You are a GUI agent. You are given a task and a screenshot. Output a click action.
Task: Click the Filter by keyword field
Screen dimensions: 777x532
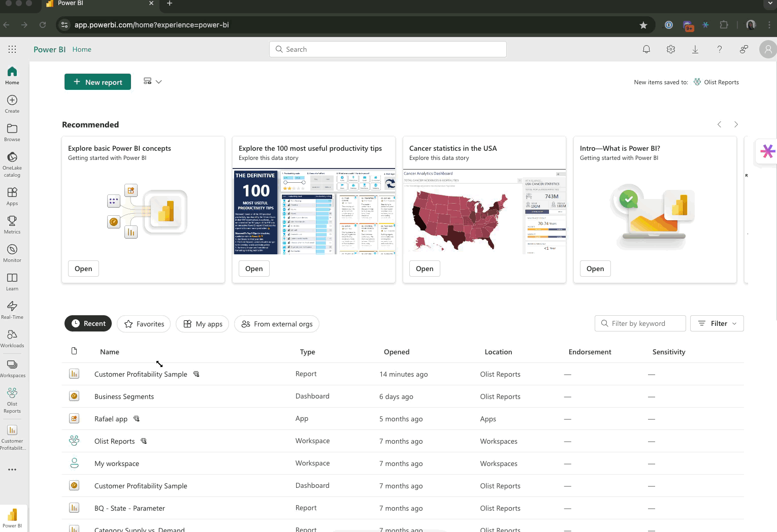pyautogui.click(x=640, y=323)
